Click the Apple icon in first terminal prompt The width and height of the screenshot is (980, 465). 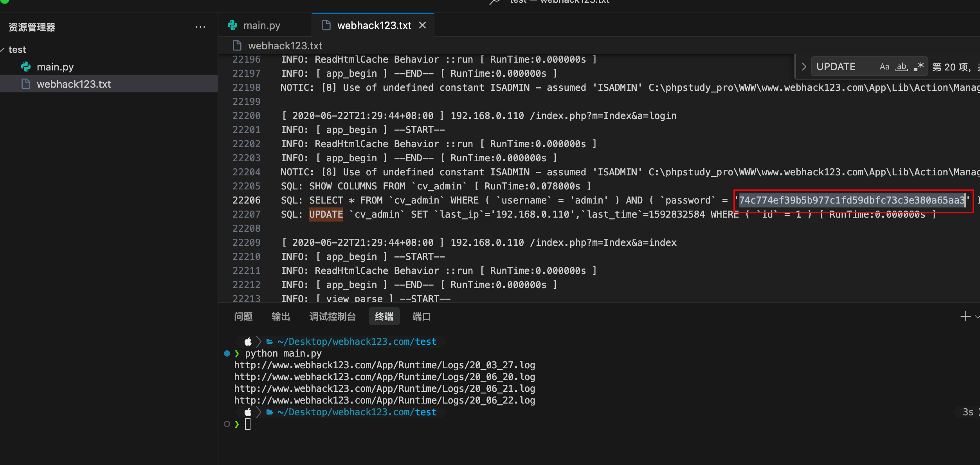point(248,342)
